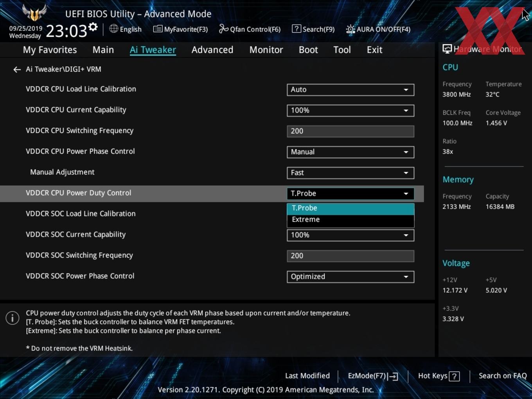Switch to Main tab

[103, 50]
